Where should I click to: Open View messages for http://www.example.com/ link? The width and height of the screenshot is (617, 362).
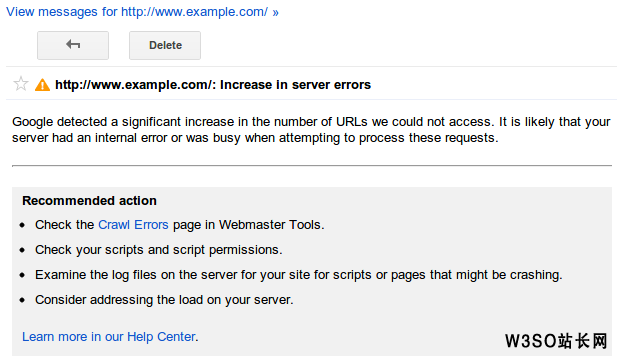tap(142, 12)
